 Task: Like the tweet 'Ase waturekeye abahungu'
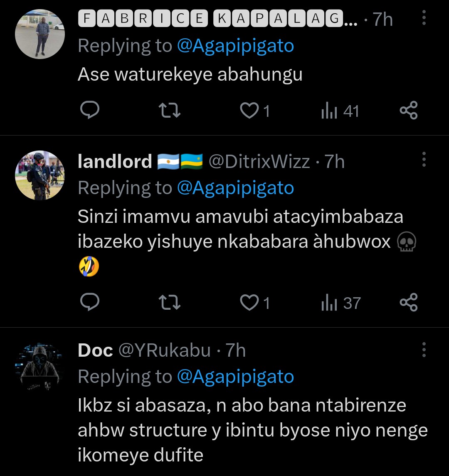click(x=250, y=111)
